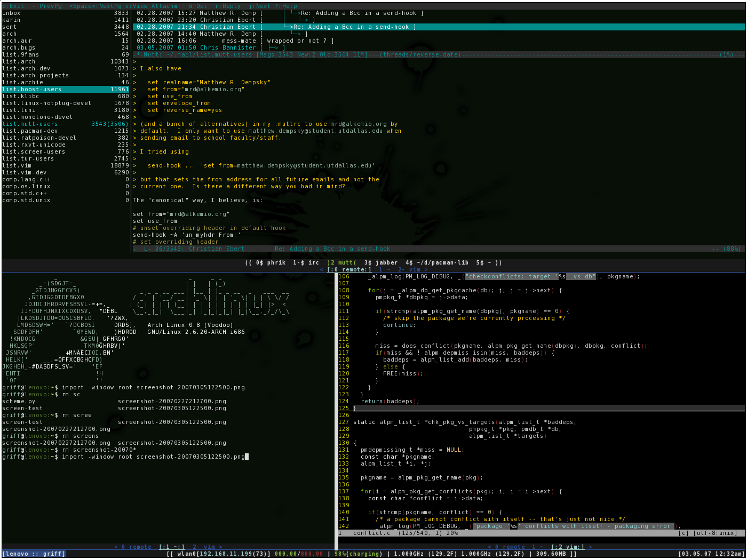747x560 pixels.
Task: Click 'scheme.py' in the file listing
Action: point(19,401)
